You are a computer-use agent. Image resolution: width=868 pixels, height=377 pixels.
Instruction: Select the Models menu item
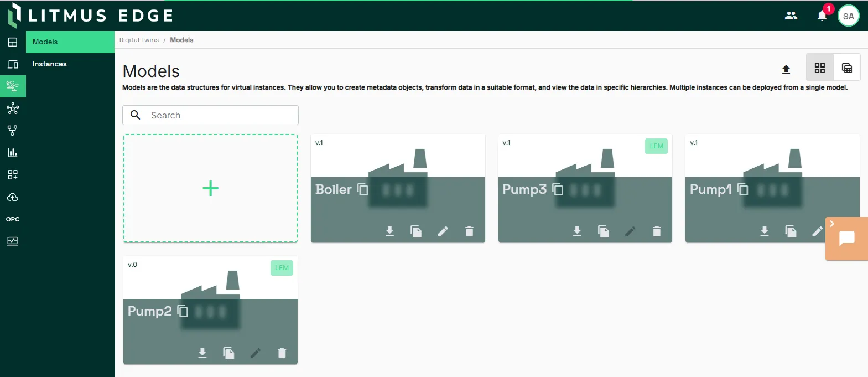click(70, 42)
